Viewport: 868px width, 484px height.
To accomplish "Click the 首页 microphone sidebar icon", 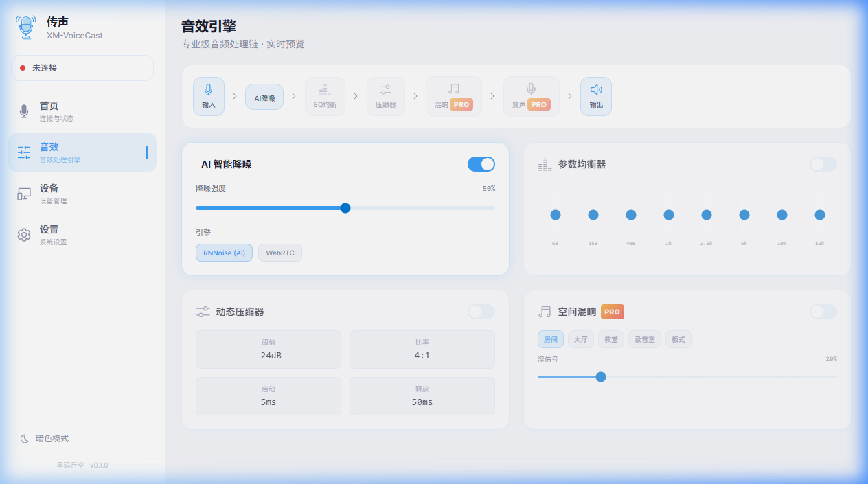I will point(24,111).
